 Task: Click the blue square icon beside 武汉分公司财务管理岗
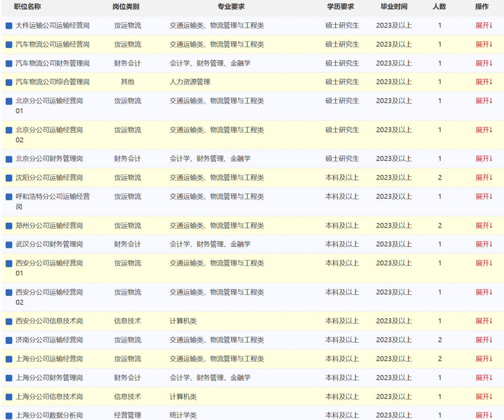pos(9,245)
